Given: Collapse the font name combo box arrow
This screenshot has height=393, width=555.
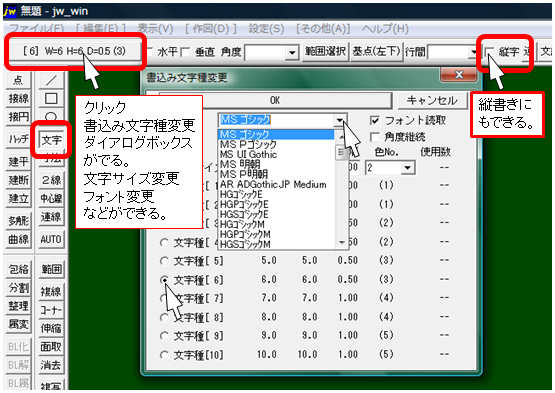Looking at the screenshot, I should click(339, 120).
